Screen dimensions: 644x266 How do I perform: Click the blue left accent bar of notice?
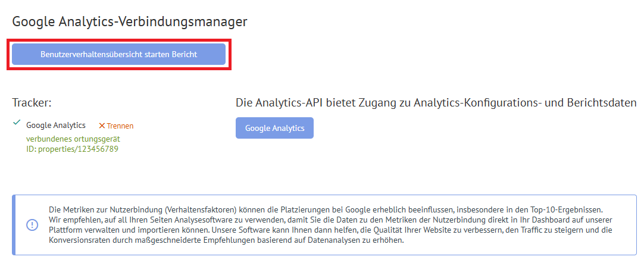click(14, 225)
